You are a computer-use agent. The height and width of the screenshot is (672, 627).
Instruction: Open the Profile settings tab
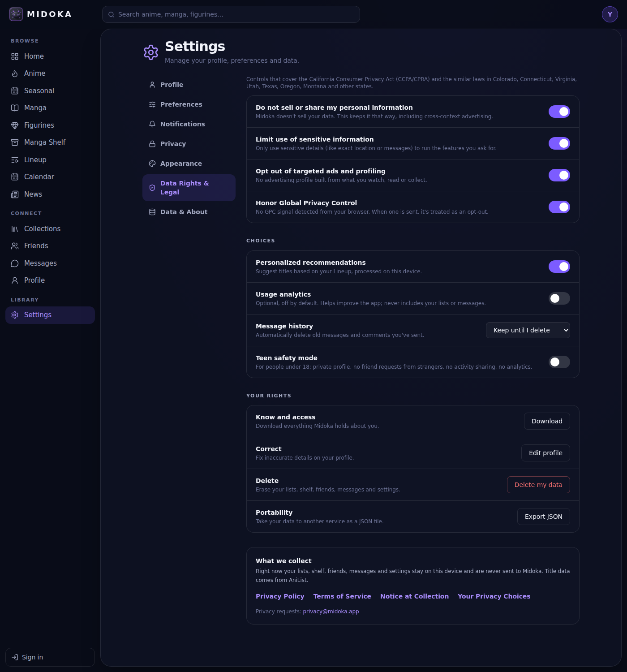[x=189, y=85]
